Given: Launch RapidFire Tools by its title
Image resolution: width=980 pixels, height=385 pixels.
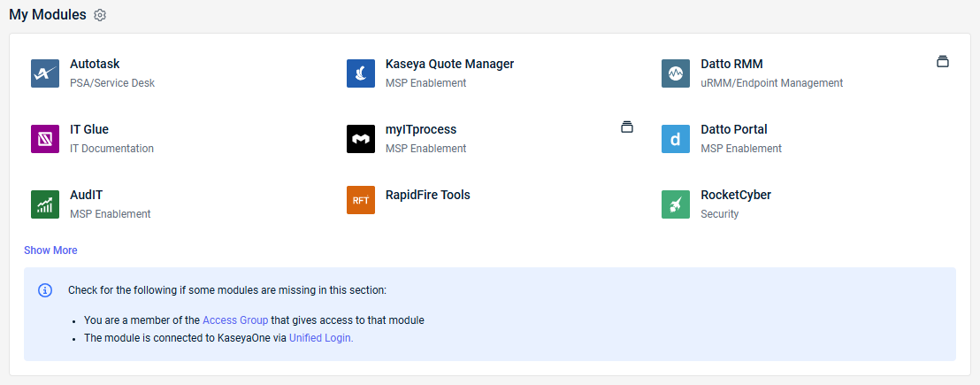Looking at the screenshot, I should pos(428,195).
